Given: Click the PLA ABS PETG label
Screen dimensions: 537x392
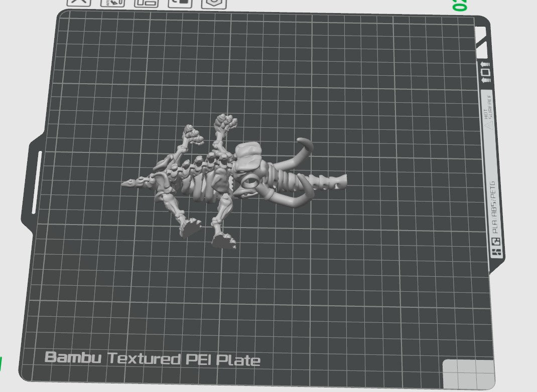Looking at the screenshot, I should tap(494, 207).
